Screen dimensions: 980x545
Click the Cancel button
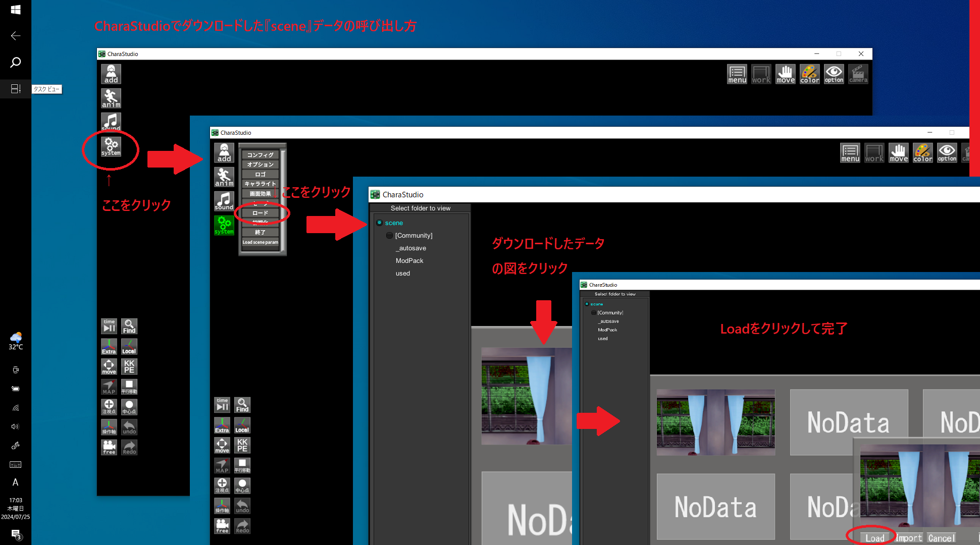click(x=942, y=538)
